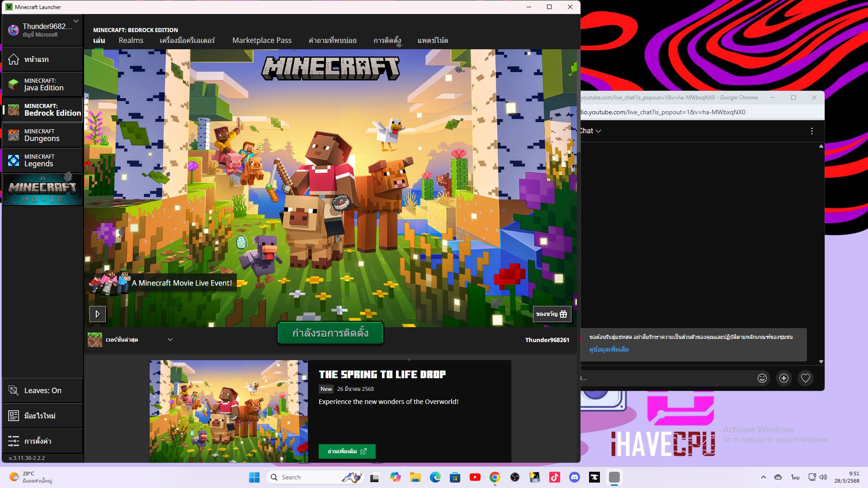The width and height of the screenshot is (868, 488).
Task: Open Copilot from the taskbar
Action: point(396,477)
